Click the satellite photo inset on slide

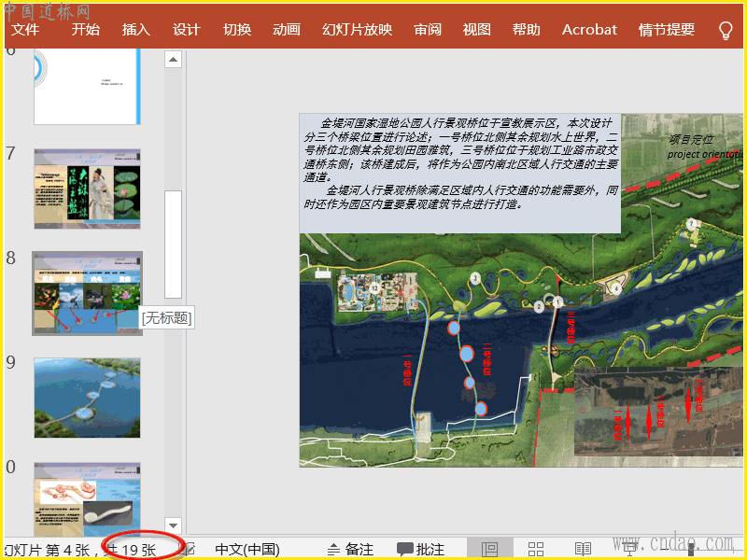point(658,412)
